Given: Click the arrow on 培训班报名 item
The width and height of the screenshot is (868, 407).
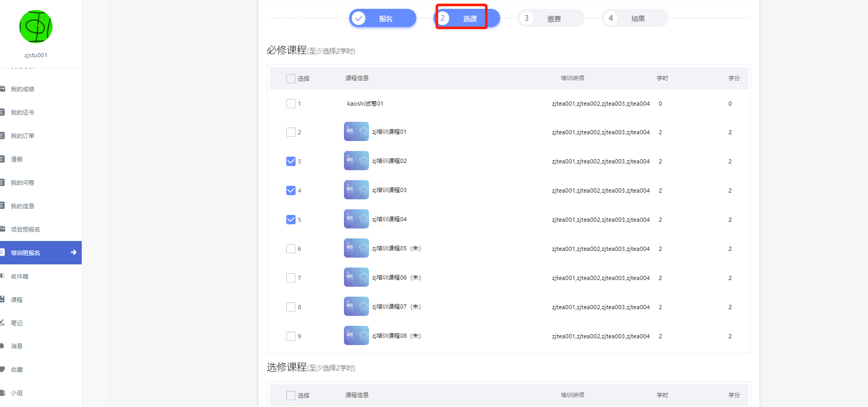Looking at the screenshot, I should pos(73,252).
